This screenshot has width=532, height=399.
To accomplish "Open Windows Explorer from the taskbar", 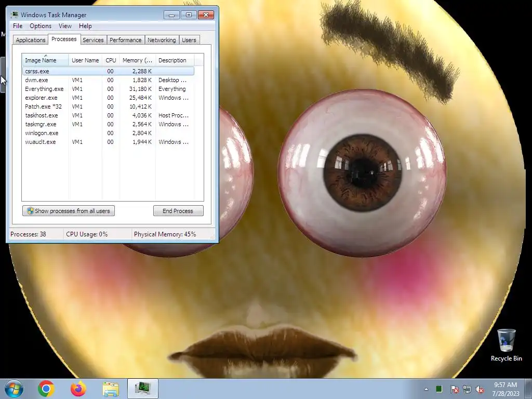I will [x=111, y=389].
